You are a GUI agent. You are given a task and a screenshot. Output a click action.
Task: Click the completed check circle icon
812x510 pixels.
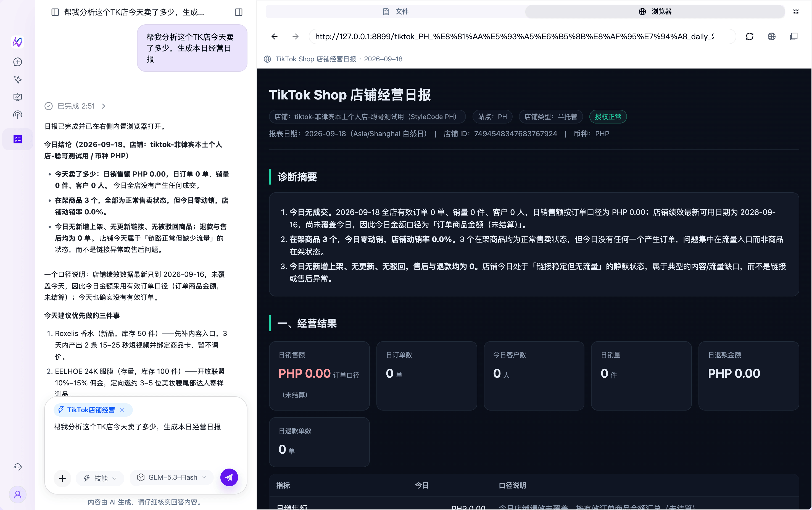[49, 106]
